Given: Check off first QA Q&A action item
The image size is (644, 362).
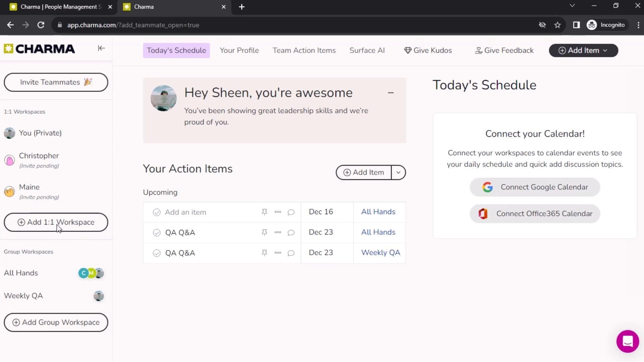Looking at the screenshot, I should click(157, 233).
